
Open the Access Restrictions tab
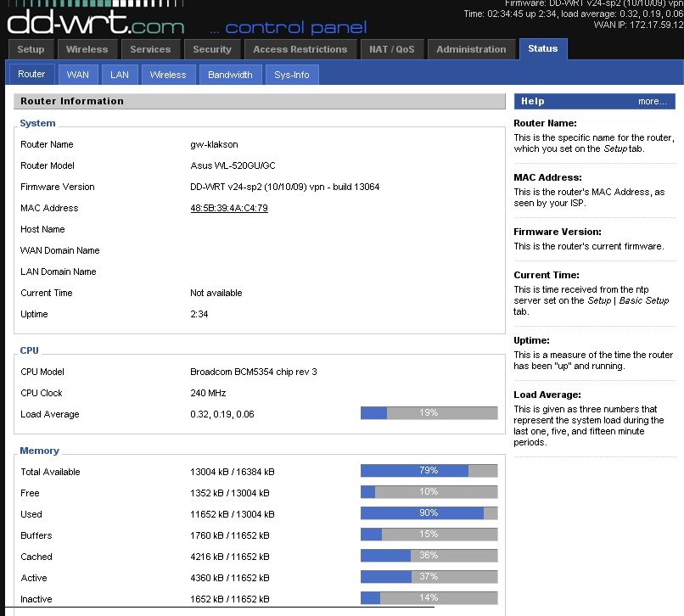coord(300,49)
